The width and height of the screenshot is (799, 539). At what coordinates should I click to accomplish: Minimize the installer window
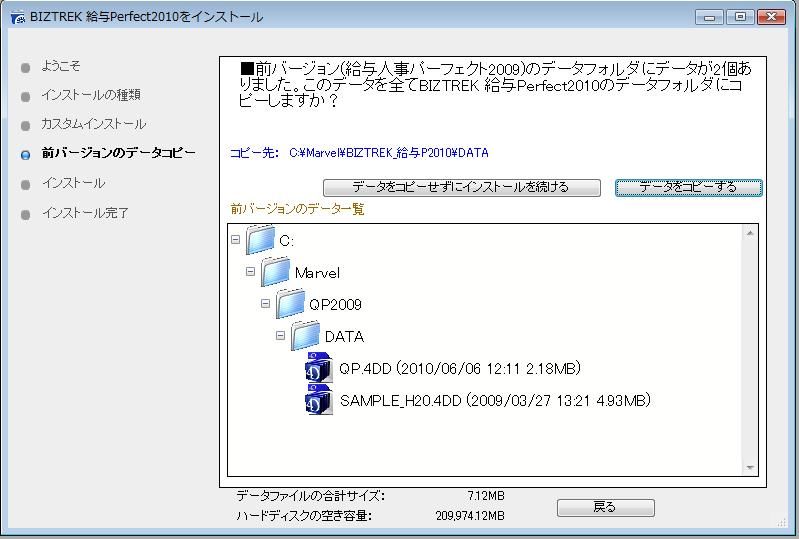[709, 17]
